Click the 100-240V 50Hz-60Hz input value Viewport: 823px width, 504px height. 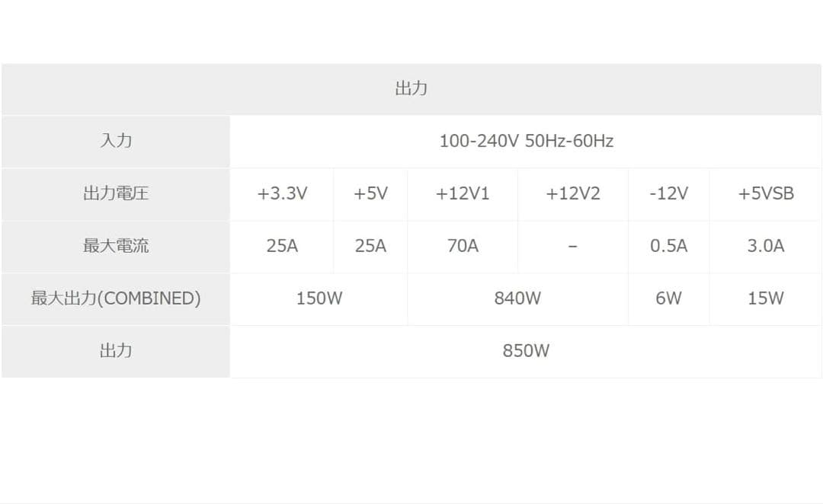[526, 141]
